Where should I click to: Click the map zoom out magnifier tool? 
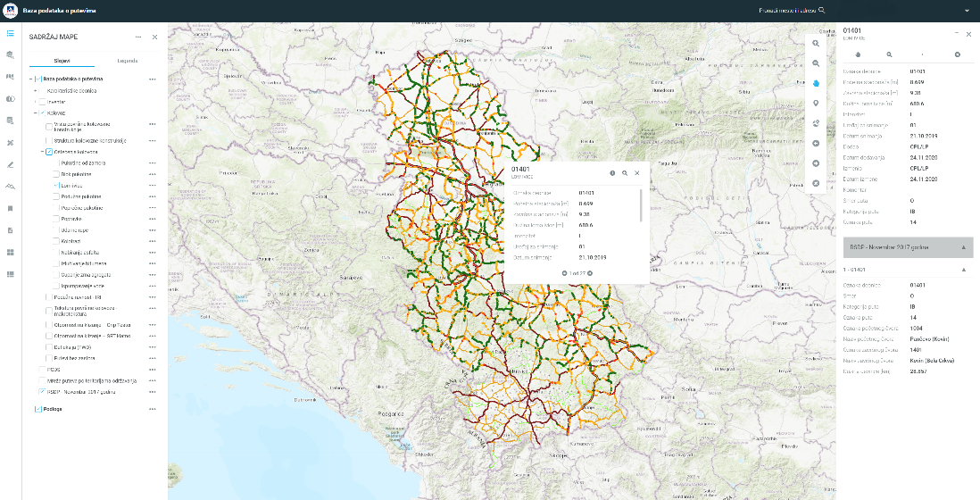(x=816, y=63)
